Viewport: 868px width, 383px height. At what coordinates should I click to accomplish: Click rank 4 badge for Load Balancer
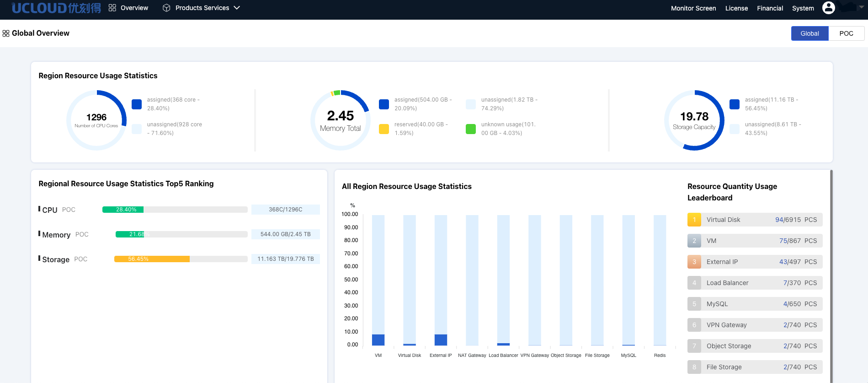[694, 283]
